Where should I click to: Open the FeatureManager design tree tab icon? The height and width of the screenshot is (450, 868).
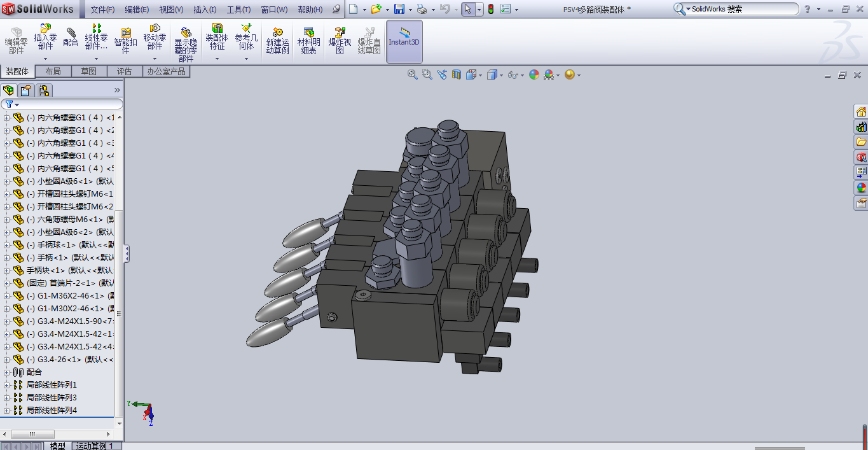[8, 90]
